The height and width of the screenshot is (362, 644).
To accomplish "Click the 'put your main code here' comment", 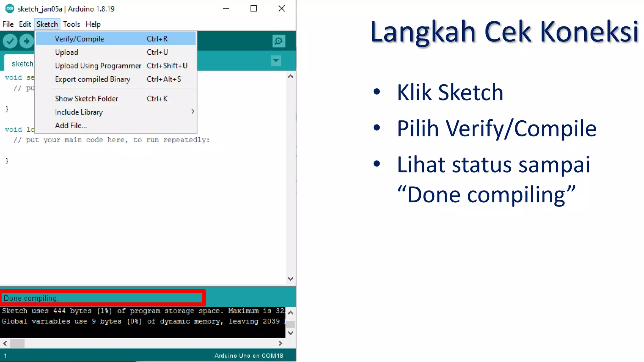I will [112, 140].
